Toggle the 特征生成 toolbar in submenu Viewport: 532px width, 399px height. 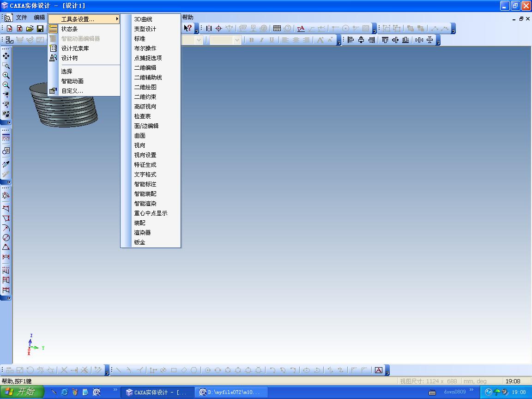[151, 164]
